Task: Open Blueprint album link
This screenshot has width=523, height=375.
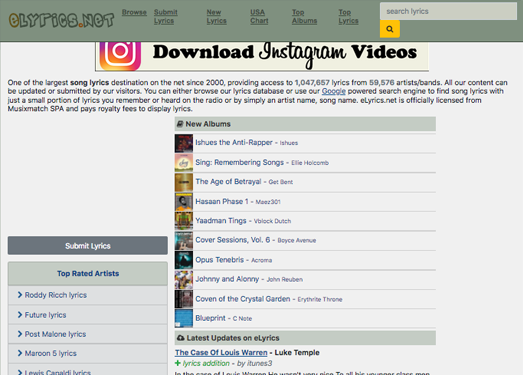Action: pyautogui.click(x=210, y=318)
